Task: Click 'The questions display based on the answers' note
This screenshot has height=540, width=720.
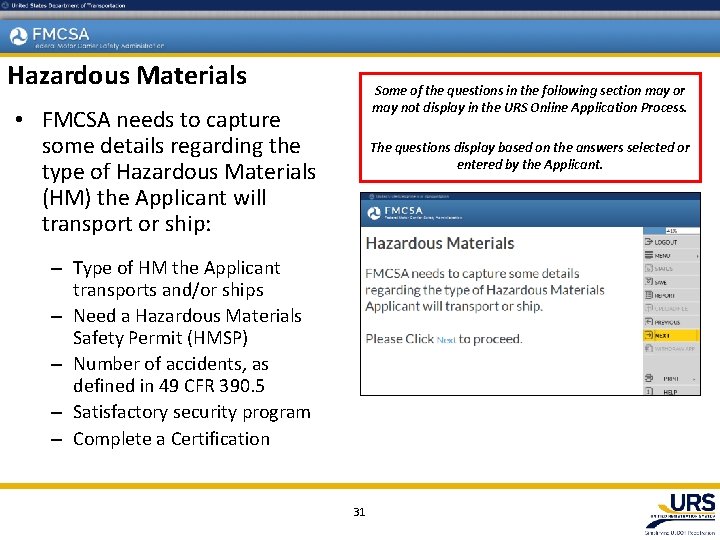Action: (x=530, y=156)
